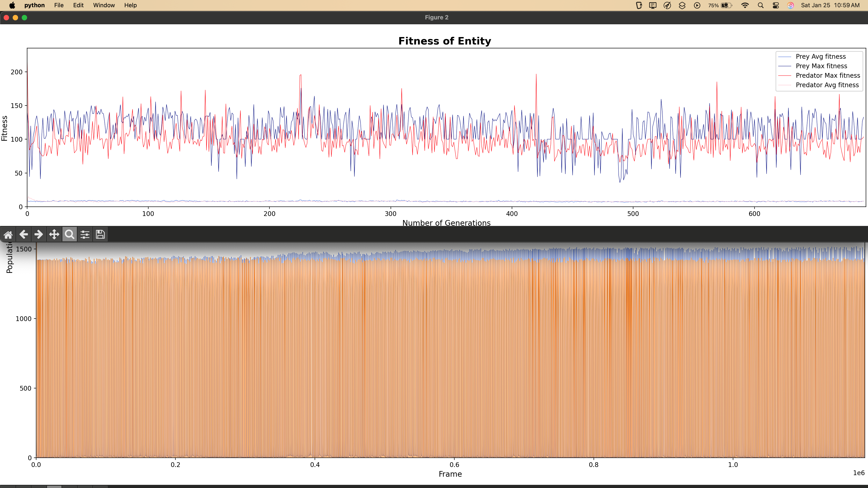
Task: Save the figure using the disk icon
Action: (100, 234)
